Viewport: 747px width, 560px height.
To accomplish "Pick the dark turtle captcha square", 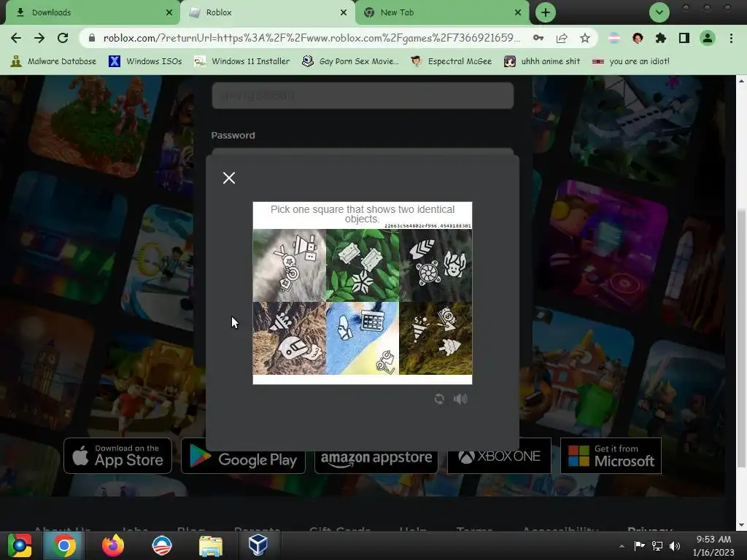I will pyautogui.click(x=436, y=265).
